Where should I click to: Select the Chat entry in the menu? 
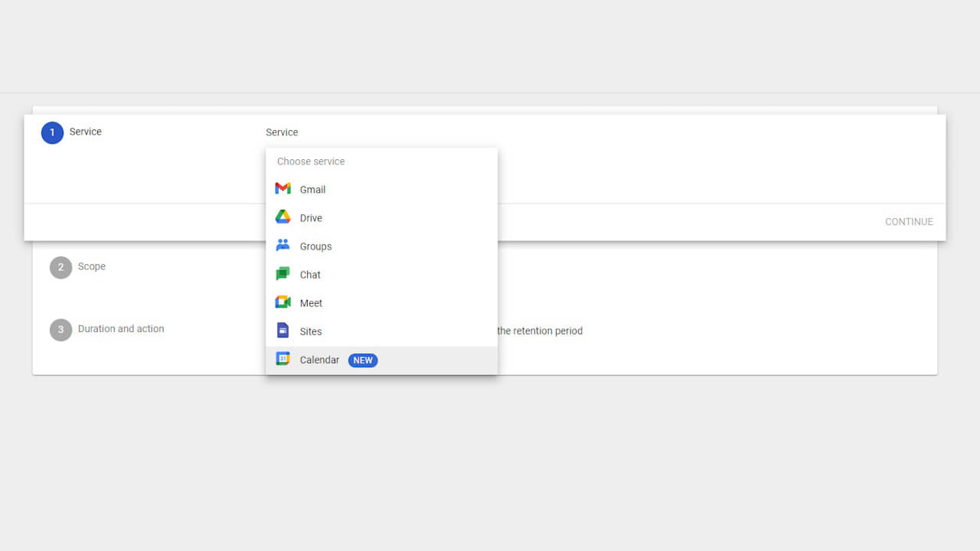310,274
